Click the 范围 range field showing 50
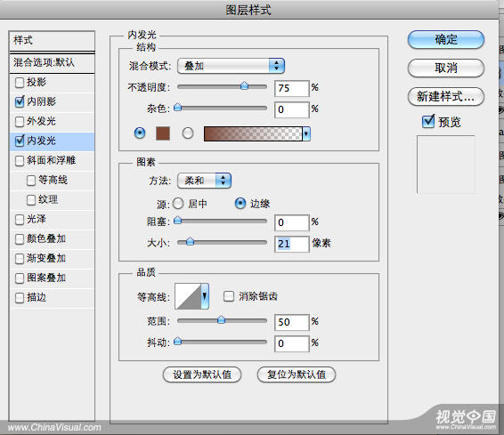Screen dimensions: 504x435 tap(292, 322)
